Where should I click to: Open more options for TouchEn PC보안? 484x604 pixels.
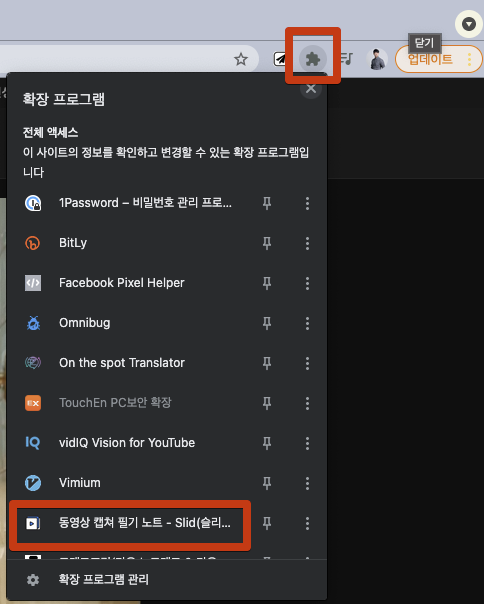(x=307, y=403)
